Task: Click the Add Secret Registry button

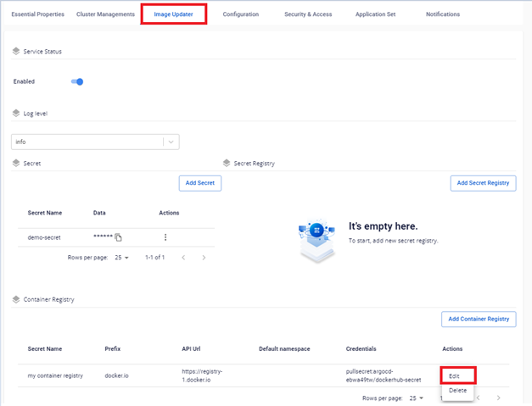Action: [x=483, y=182]
